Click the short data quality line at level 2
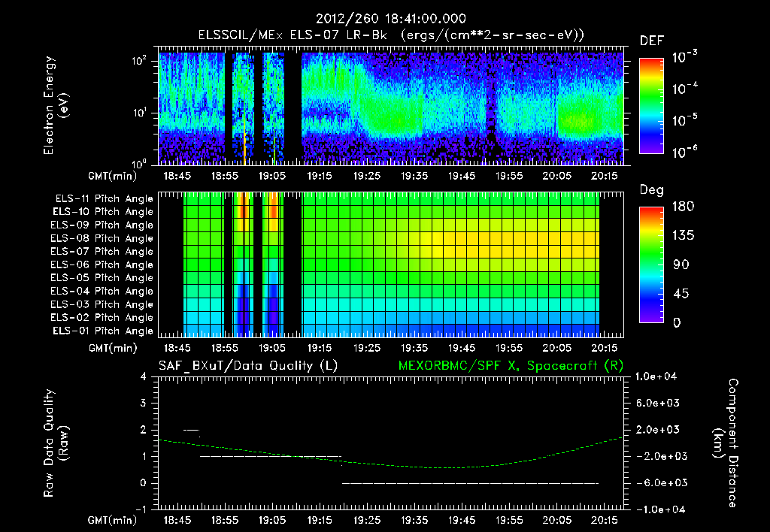 (192, 430)
